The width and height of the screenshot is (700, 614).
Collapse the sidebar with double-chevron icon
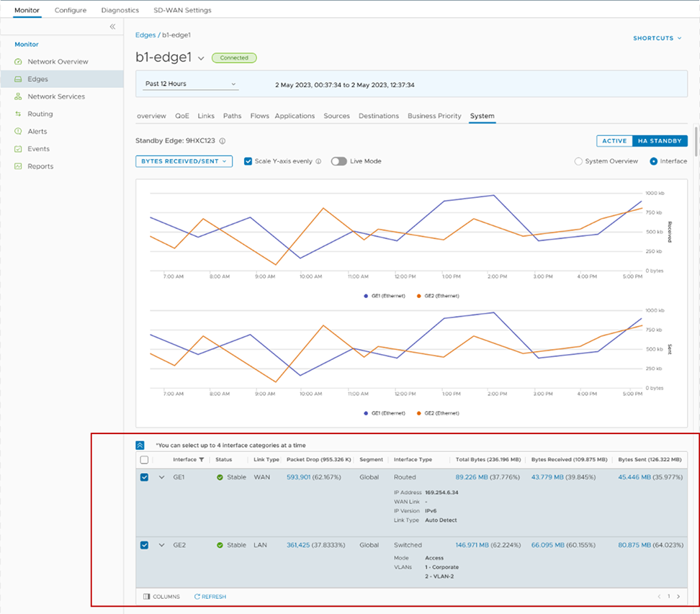point(112,27)
